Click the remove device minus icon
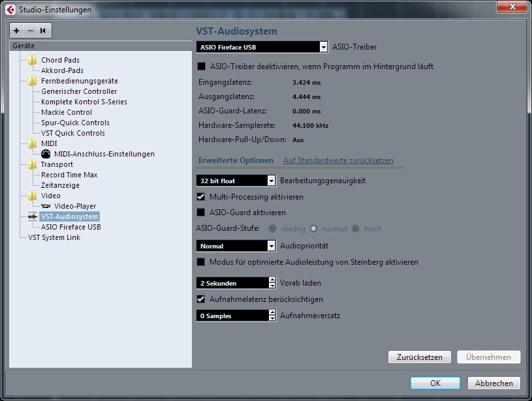 [x=29, y=31]
